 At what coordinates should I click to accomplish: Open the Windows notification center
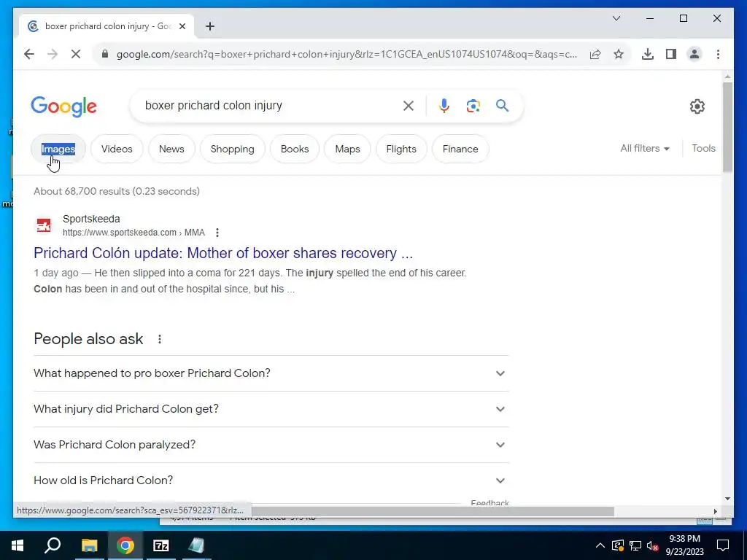click(723, 545)
